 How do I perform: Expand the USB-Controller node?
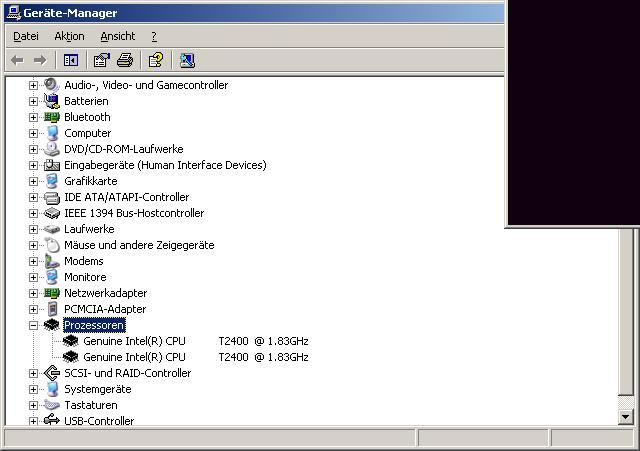[33, 421]
